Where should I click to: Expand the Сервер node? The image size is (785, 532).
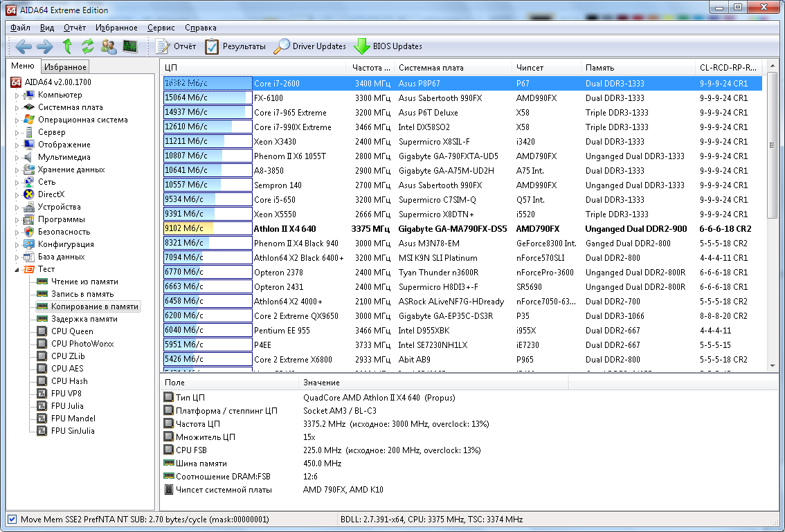click(x=17, y=133)
